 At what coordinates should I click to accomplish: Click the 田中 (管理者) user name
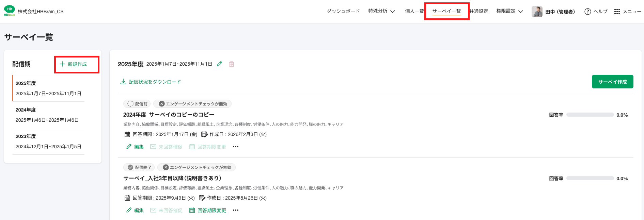pos(560,12)
